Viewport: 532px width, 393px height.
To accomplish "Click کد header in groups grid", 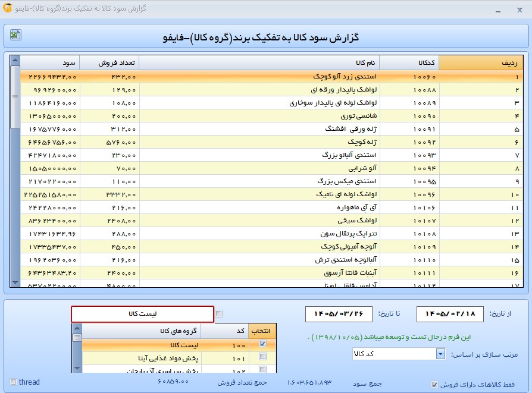I will click(224, 331).
